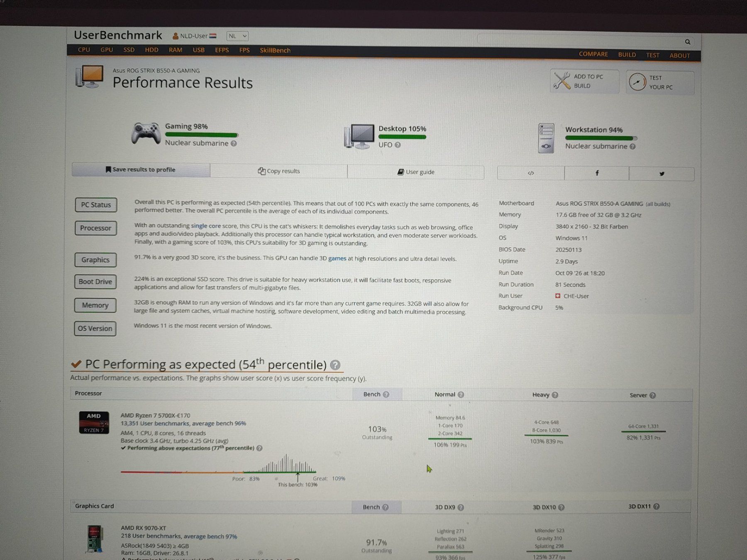Click the AMD Ryzen 7 processor logo
This screenshot has width=747, height=560.
pyautogui.click(x=94, y=423)
